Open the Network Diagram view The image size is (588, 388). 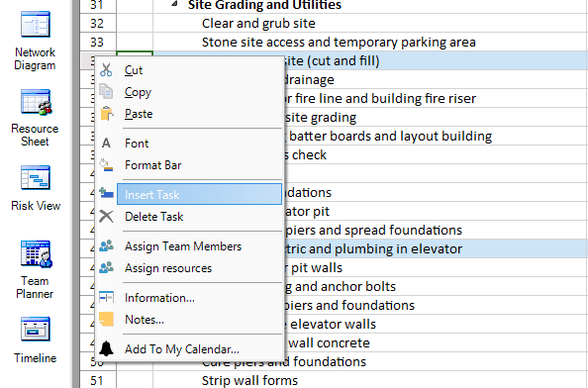click(x=35, y=41)
